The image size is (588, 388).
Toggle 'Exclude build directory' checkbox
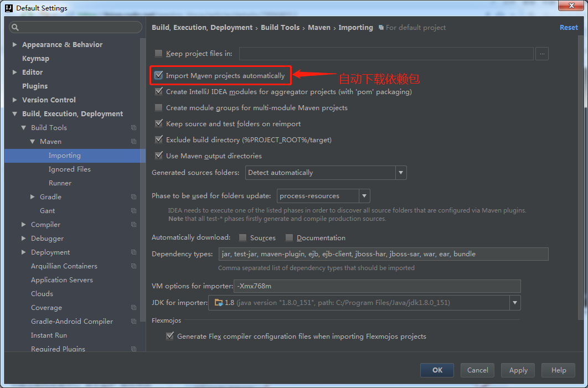pyautogui.click(x=158, y=139)
